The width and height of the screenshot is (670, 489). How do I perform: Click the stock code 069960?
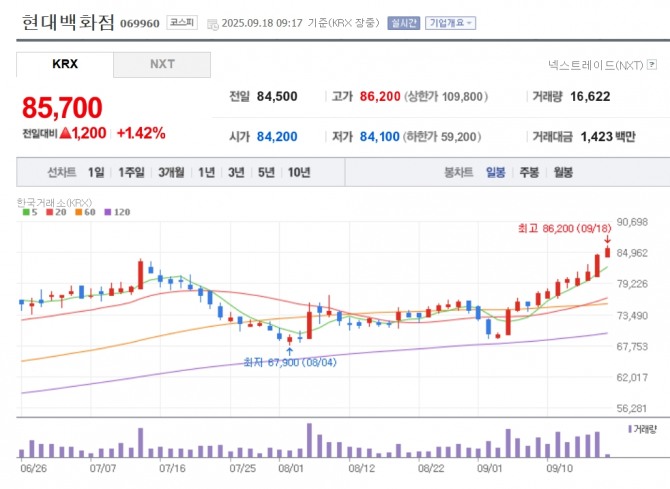pos(140,24)
